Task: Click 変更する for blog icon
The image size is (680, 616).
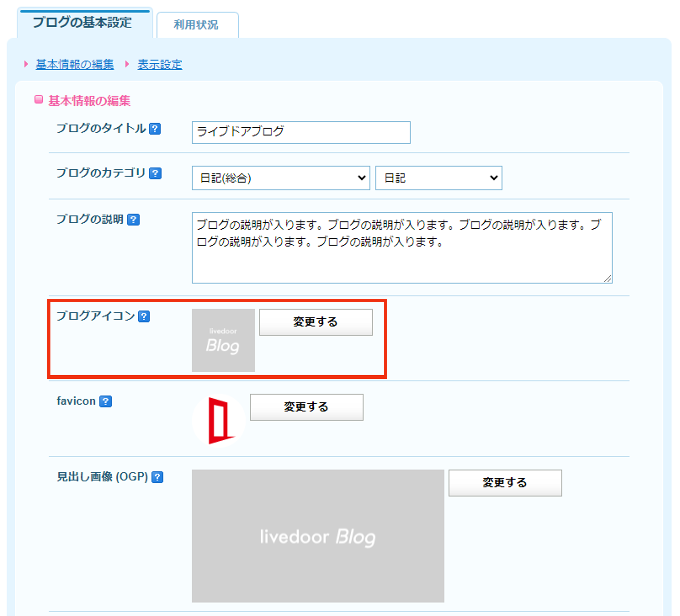Action: click(316, 322)
